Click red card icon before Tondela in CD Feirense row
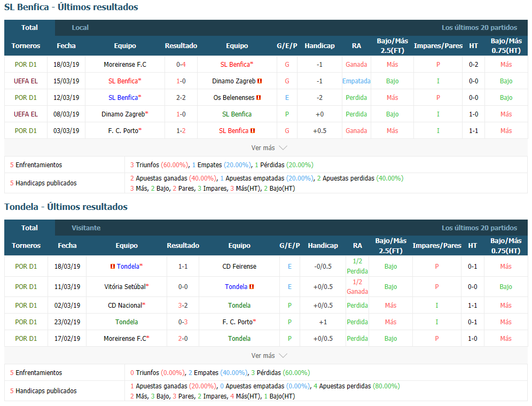 click(113, 267)
